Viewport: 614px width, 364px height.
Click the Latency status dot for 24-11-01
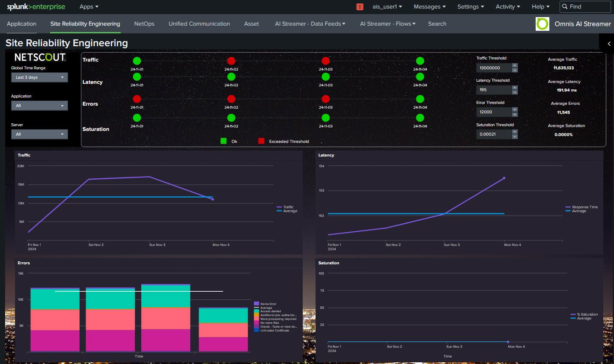tap(137, 77)
